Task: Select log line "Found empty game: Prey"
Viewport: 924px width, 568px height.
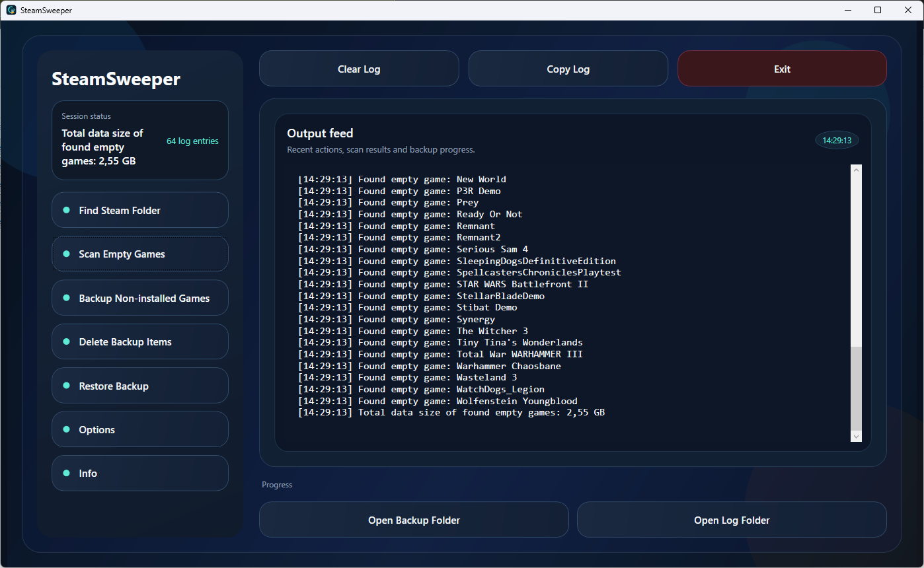Action: click(x=388, y=202)
